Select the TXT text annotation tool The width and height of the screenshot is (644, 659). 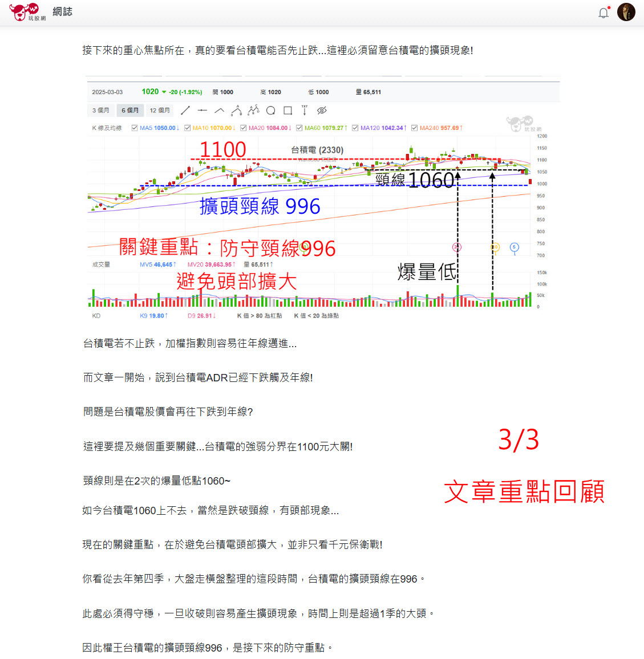[305, 110]
